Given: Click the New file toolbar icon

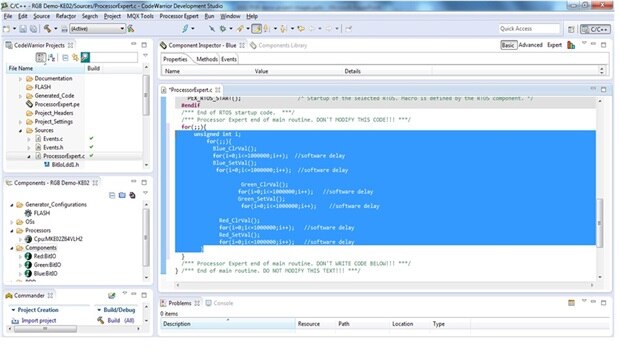Looking at the screenshot, I should pyautogui.click(x=6, y=29).
